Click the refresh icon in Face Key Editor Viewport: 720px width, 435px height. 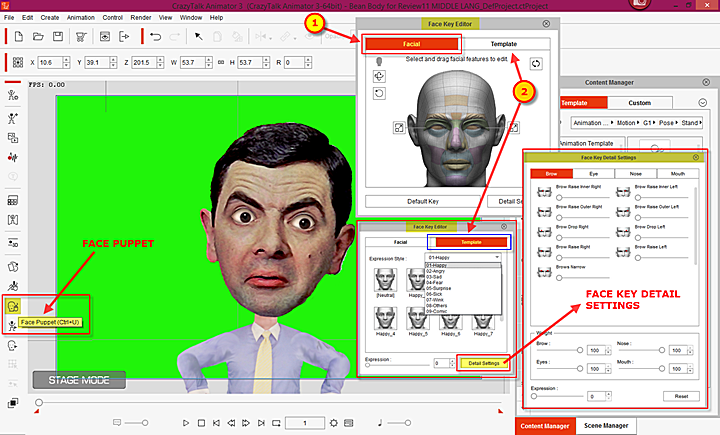click(536, 64)
